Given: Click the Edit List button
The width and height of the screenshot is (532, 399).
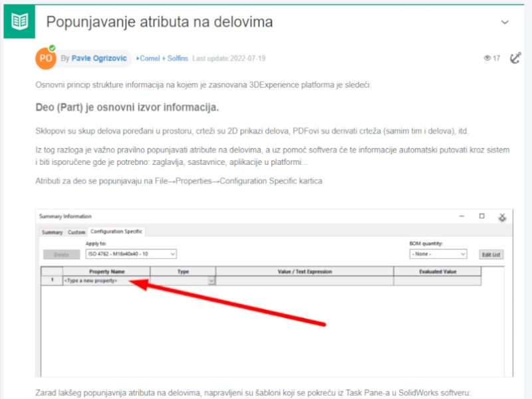Looking at the screenshot, I should point(491,254).
